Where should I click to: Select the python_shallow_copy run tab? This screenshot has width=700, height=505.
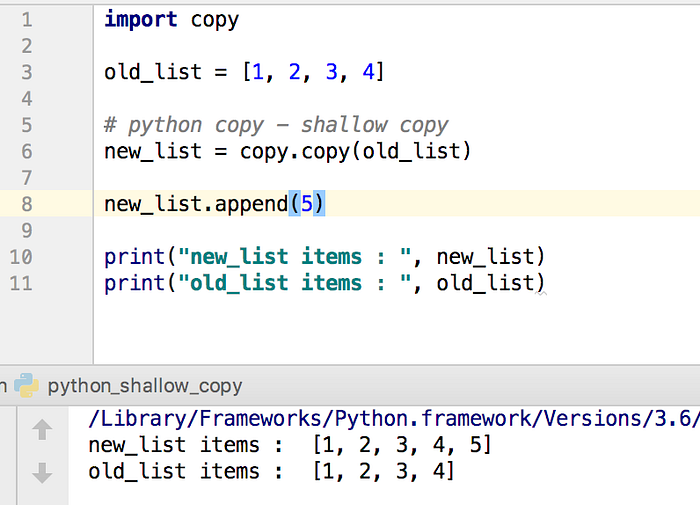[145, 386]
